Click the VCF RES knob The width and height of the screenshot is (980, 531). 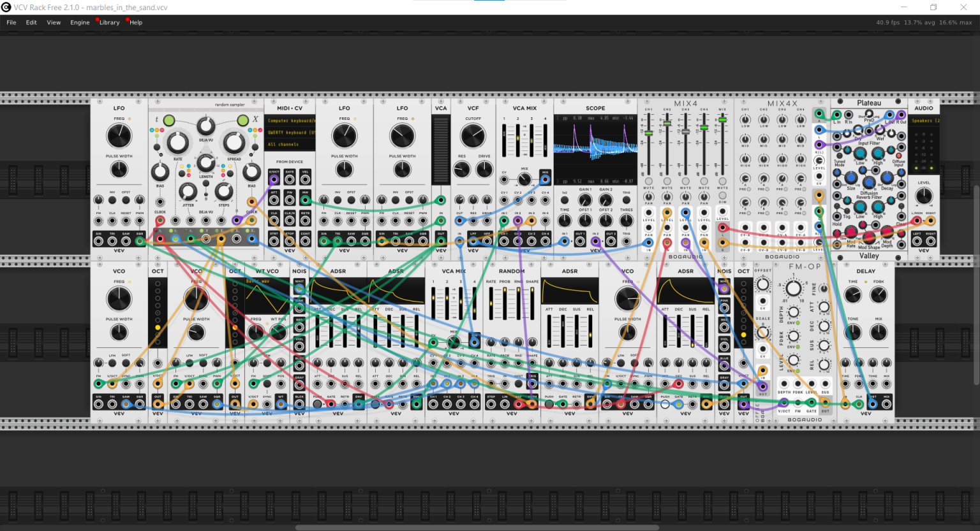click(461, 170)
